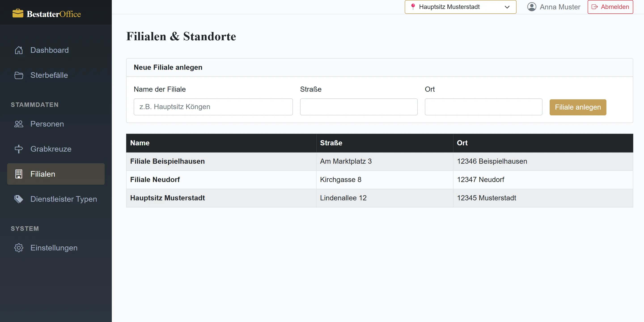Click the location pin in the branch selector

point(413,6)
